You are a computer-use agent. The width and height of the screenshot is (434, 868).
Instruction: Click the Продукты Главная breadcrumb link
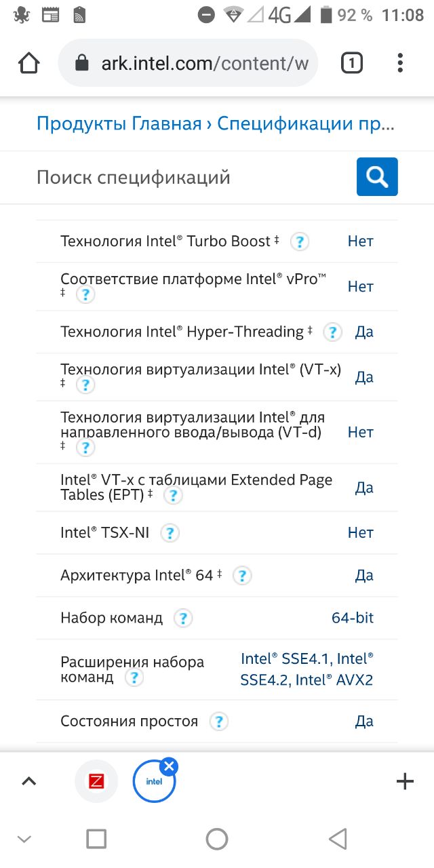pos(119,123)
